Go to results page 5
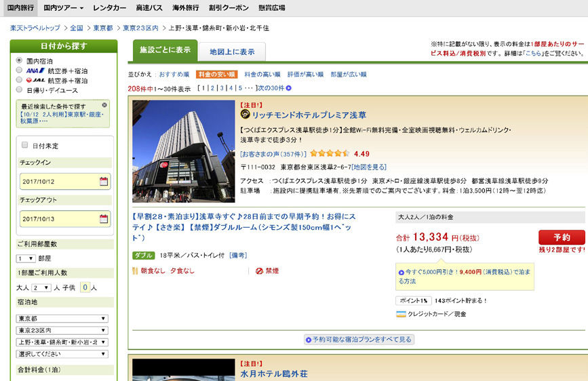Viewport: 588px width, 381px height. pyautogui.click(x=240, y=88)
